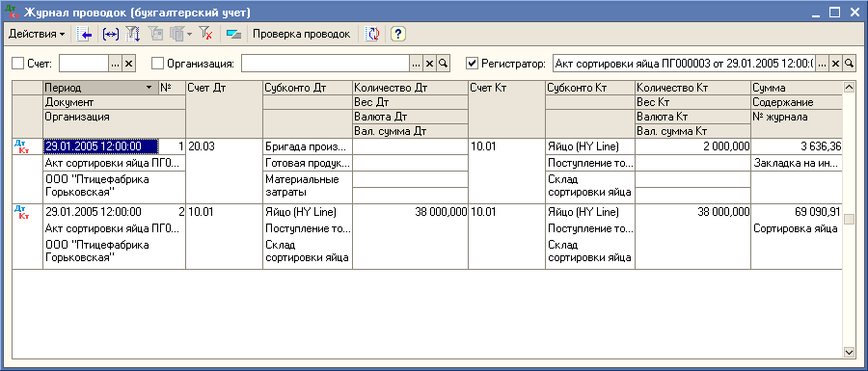
Task: Click the Субконто Кт column header
Action: [590, 88]
